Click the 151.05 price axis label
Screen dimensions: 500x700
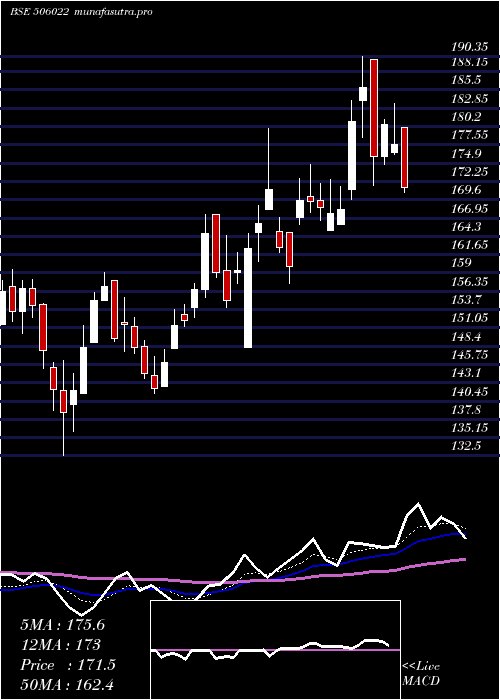point(469,317)
